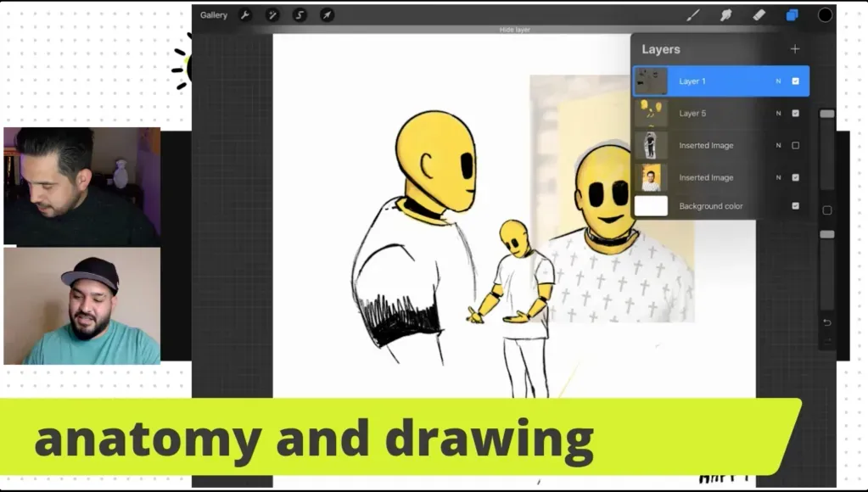Screen dimensions: 868x492
Task: Open the Adjustments magic wand menu
Action: pyautogui.click(x=272, y=15)
